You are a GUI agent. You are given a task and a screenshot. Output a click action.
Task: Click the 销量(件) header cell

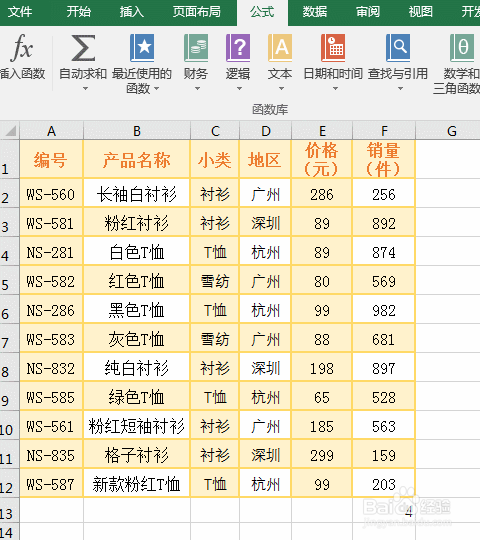pos(384,159)
